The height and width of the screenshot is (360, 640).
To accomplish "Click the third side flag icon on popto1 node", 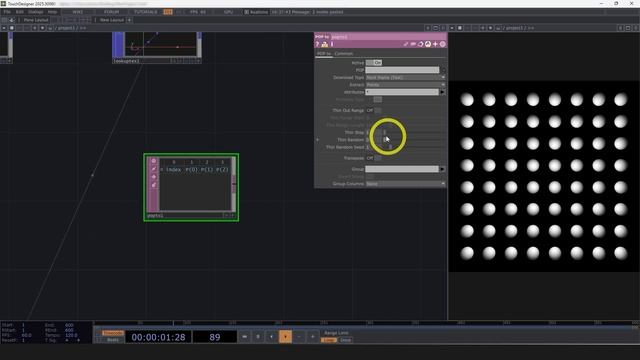I will point(153,177).
